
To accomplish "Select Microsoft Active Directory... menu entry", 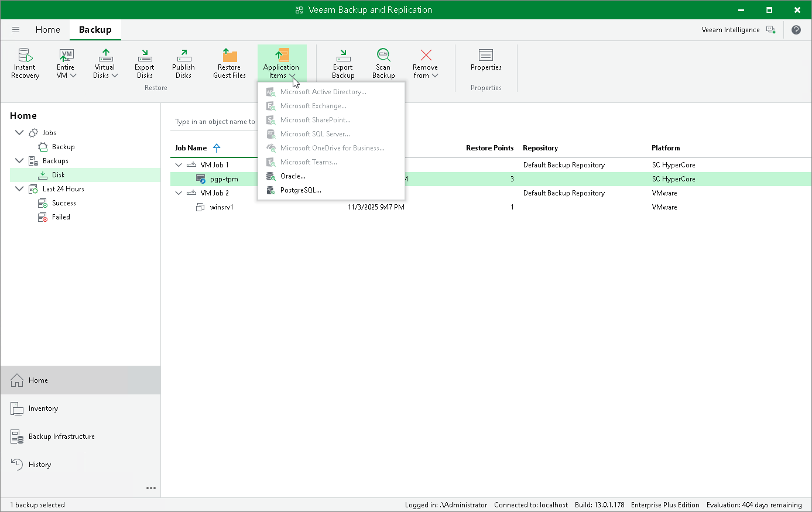I will [x=331, y=92].
